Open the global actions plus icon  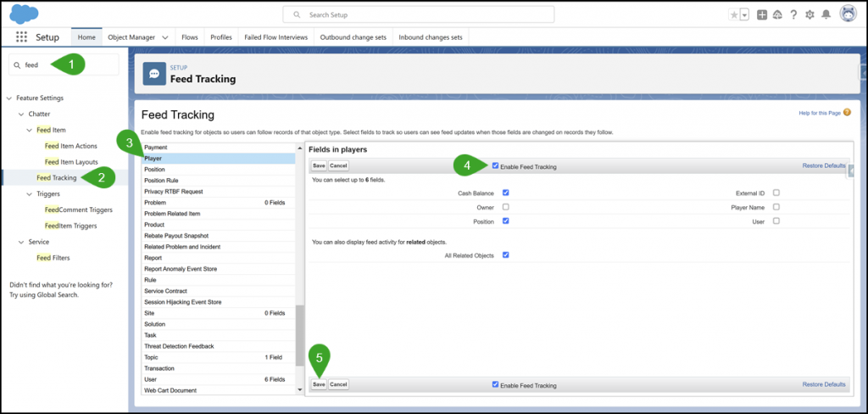(x=762, y=15)
